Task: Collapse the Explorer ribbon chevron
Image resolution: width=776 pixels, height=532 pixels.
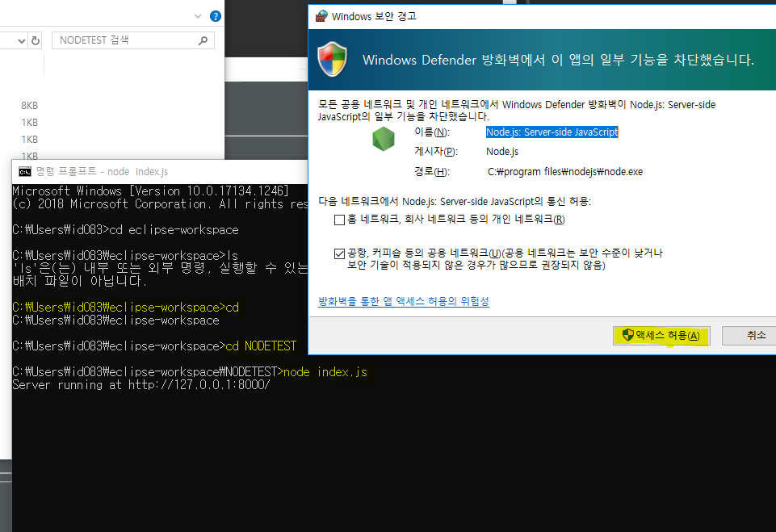Action: coord(198,16)
